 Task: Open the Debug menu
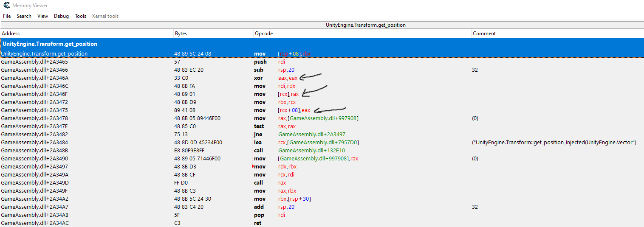pyautogui.click(x=61, y=16)
